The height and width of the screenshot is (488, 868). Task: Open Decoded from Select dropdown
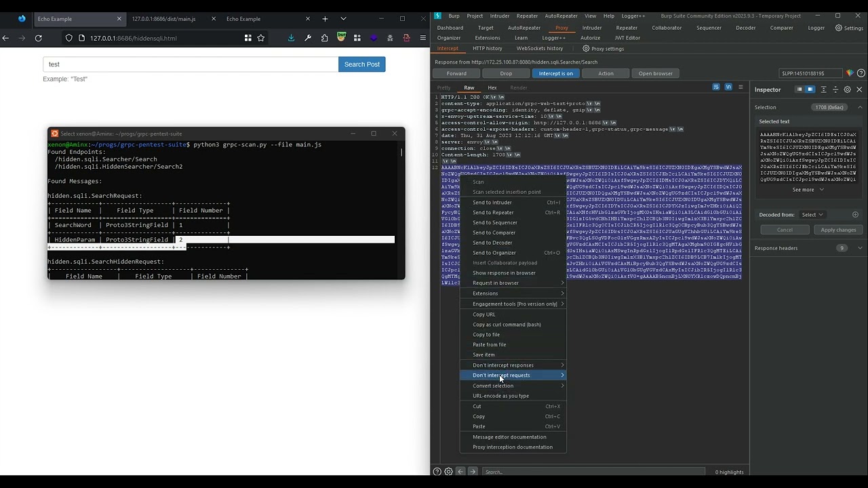coord(812,215)
